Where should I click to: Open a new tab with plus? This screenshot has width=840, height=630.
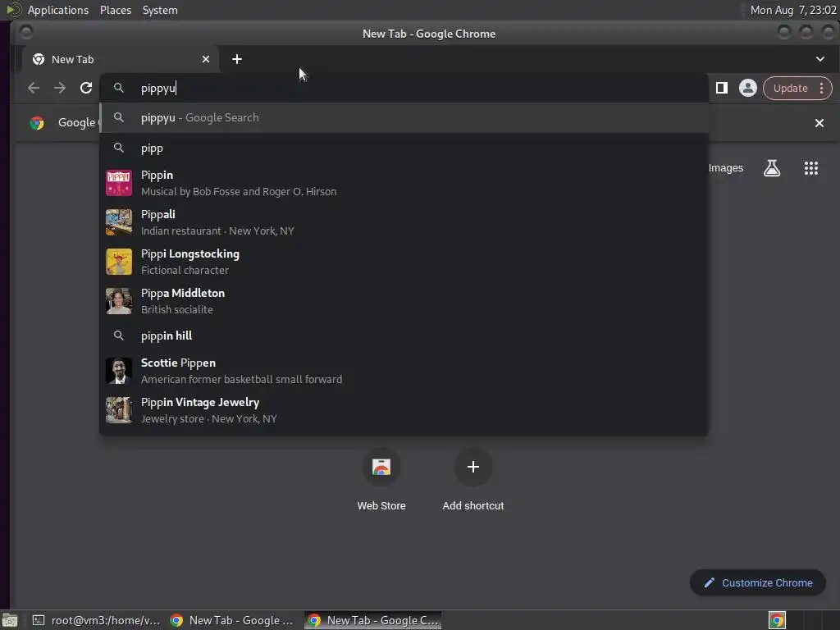point(237,59)
